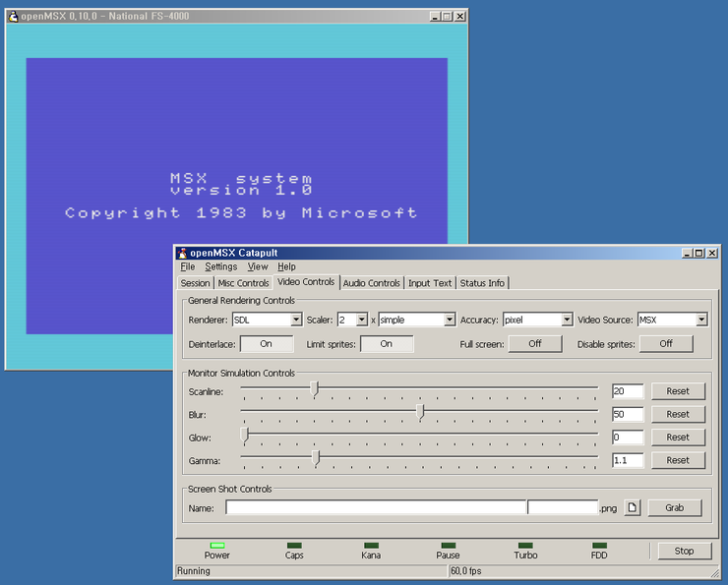Reset the Glow value

tap(678, 437)
